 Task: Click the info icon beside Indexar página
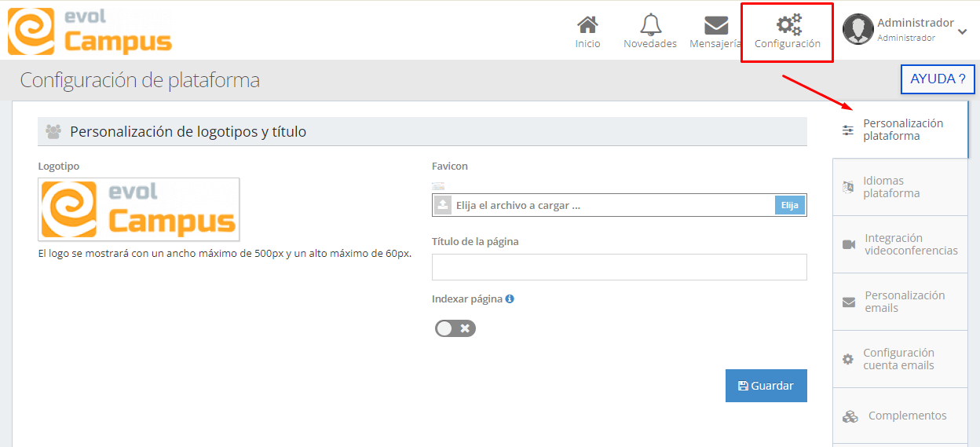coord(510,299)
